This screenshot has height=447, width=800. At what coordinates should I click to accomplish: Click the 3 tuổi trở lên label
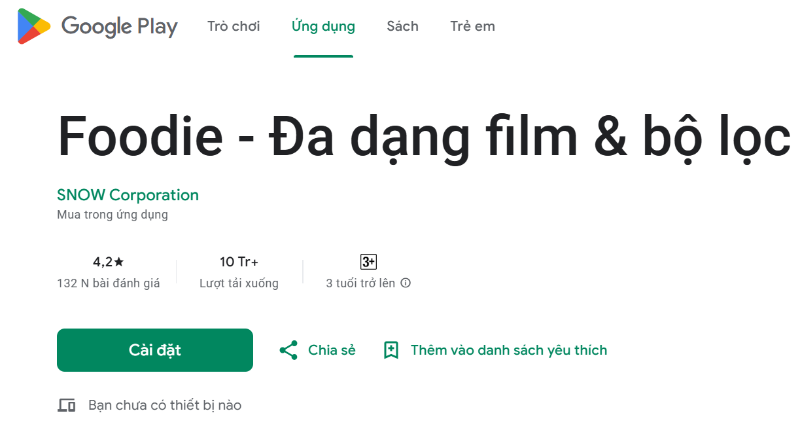(361, 283)
